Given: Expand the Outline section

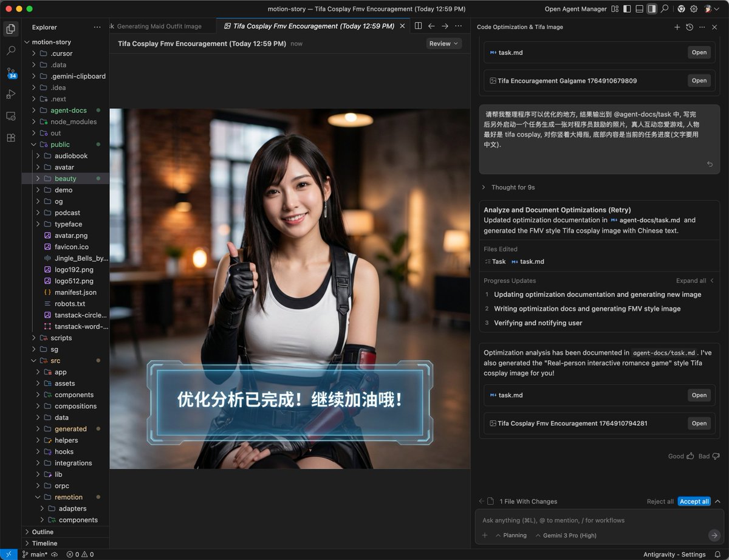Looking at the screenshot, I should (66, 531).
